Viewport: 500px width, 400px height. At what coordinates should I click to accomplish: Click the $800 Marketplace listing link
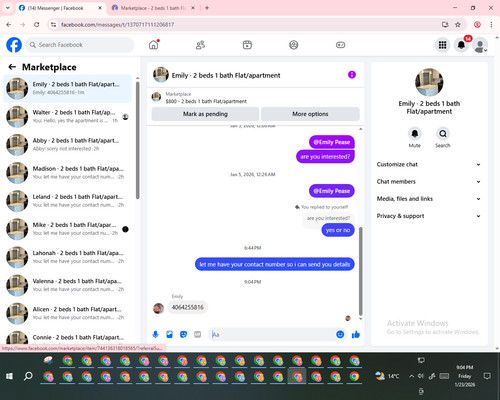tap(206, 101)
